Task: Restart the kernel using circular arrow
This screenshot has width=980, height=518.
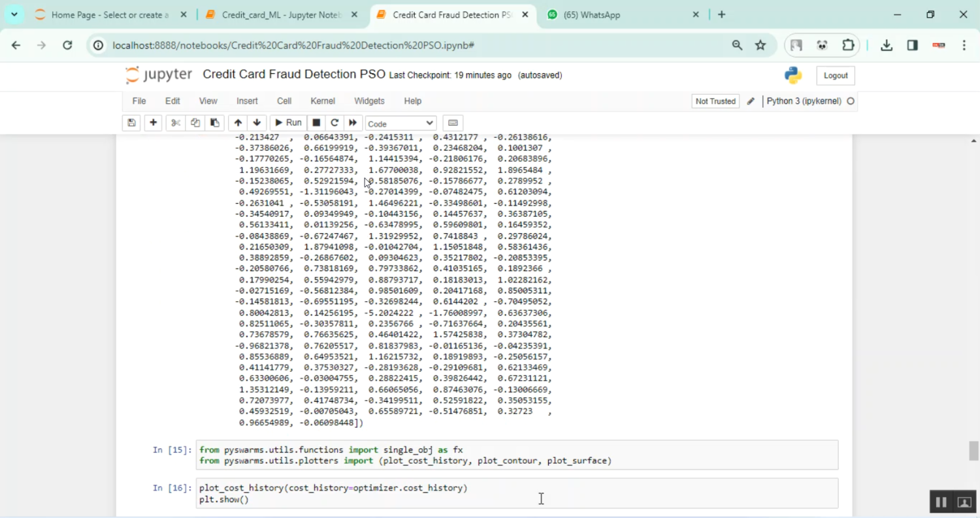Action: click(335, 123)
